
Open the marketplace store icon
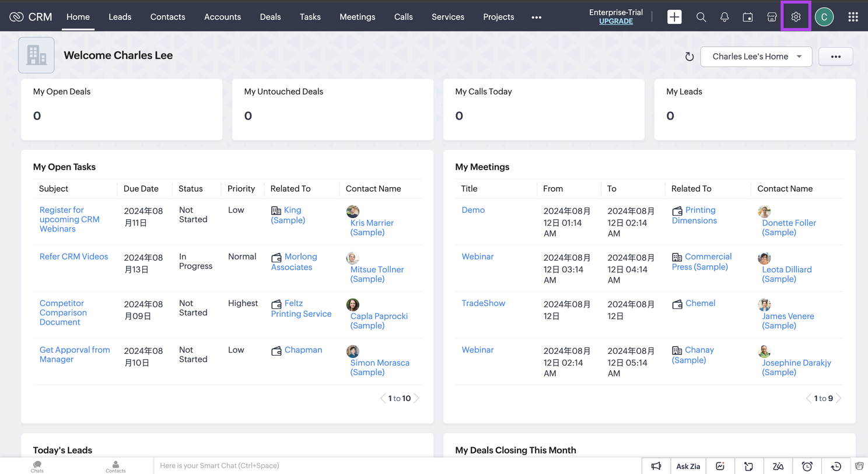(x=772, y=17)
